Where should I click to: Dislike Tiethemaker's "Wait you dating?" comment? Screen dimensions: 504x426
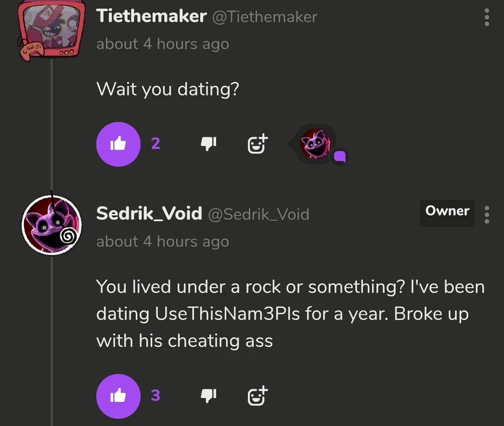[x=208, y=144]
